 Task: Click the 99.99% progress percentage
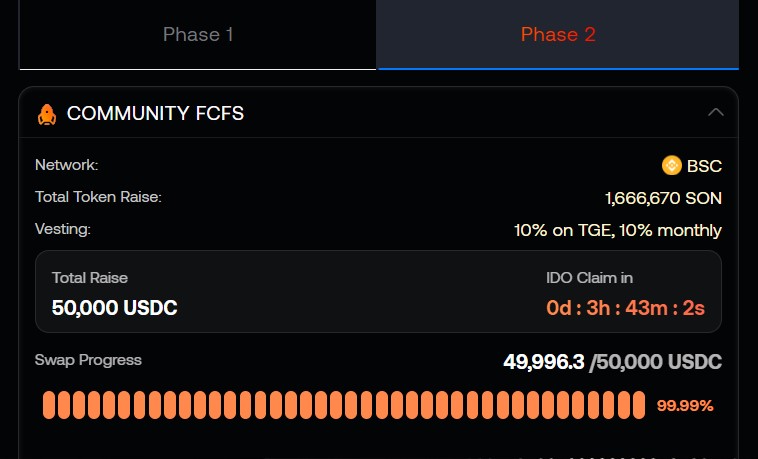point(685,405)
